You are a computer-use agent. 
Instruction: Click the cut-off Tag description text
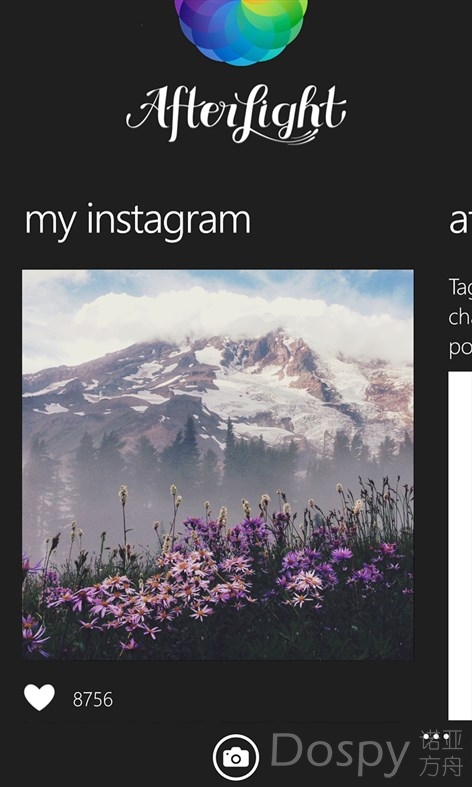(x=460, y=317)
